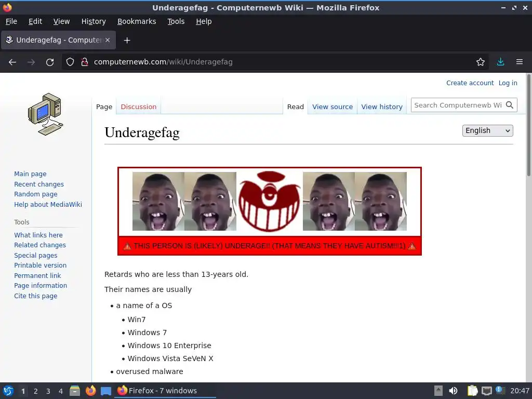Open Recent changes link

pyautogui.click(x=39, y=184)
